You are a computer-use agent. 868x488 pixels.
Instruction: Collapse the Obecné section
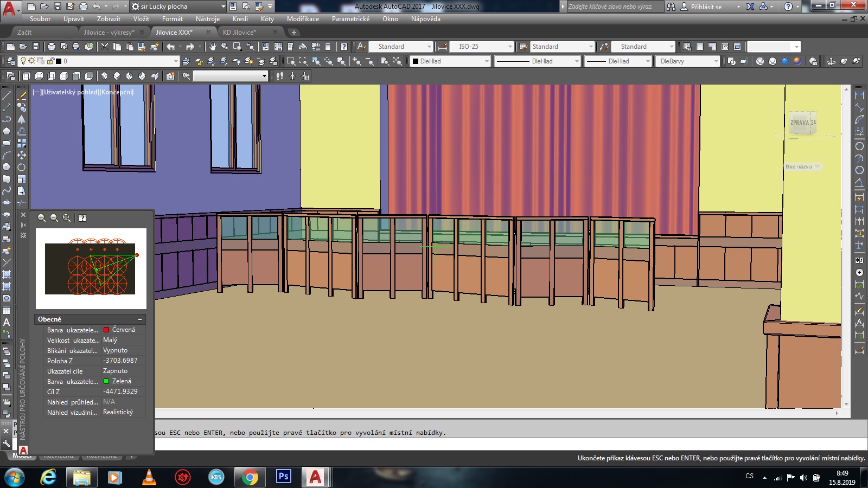click(x=139, y=319)
